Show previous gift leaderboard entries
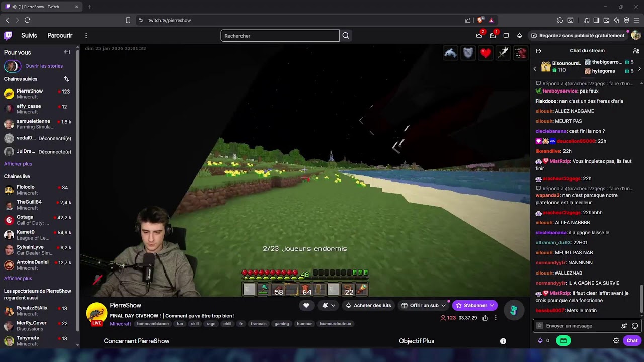 coord(535,69)
